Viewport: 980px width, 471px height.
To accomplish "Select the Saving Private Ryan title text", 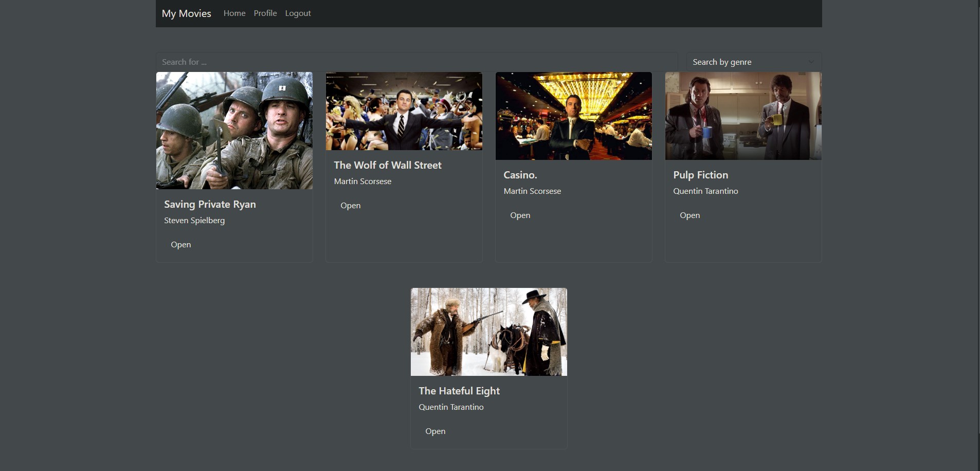I will [x=210, y=204].
